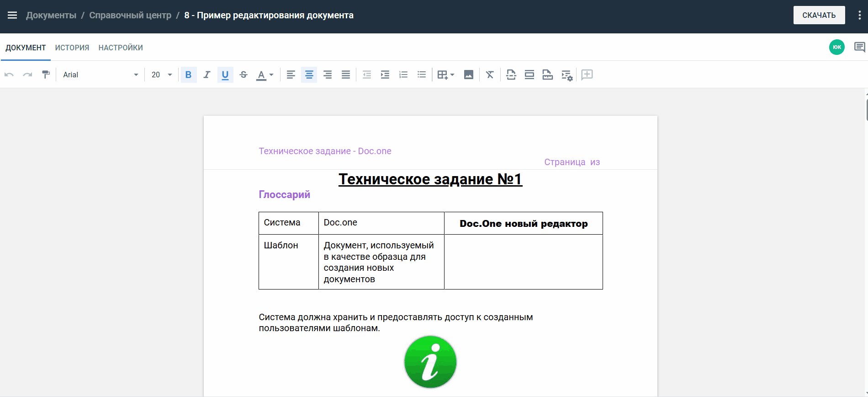Image resolution: width=868 pixels, height=397 pixels.
Task: Open the Настройки tab
Action: 121,48
